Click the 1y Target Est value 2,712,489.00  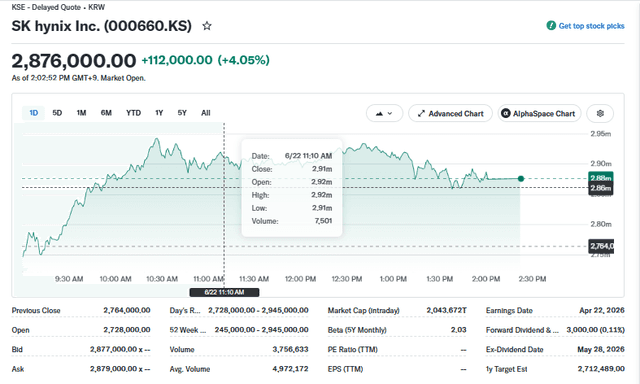(x=601, y=369)
